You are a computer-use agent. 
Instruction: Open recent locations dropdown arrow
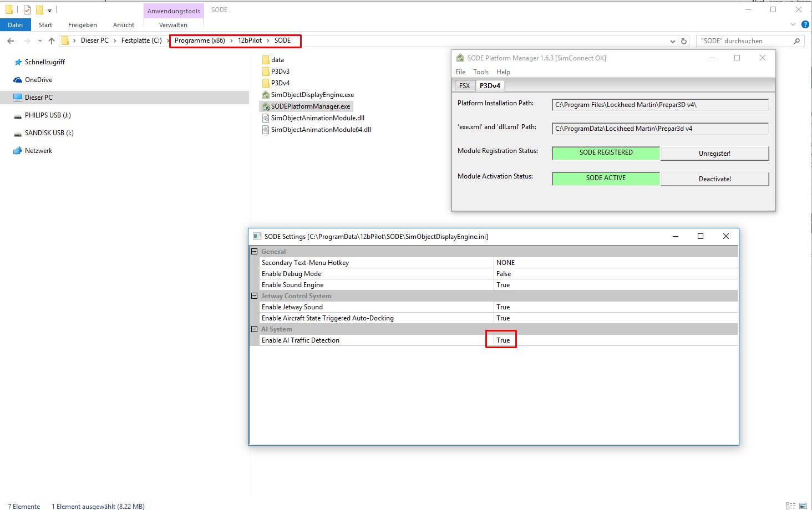[40, 41]
